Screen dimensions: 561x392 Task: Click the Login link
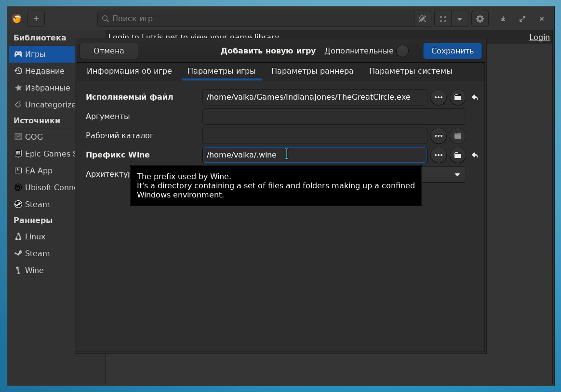tap(539, 37)
